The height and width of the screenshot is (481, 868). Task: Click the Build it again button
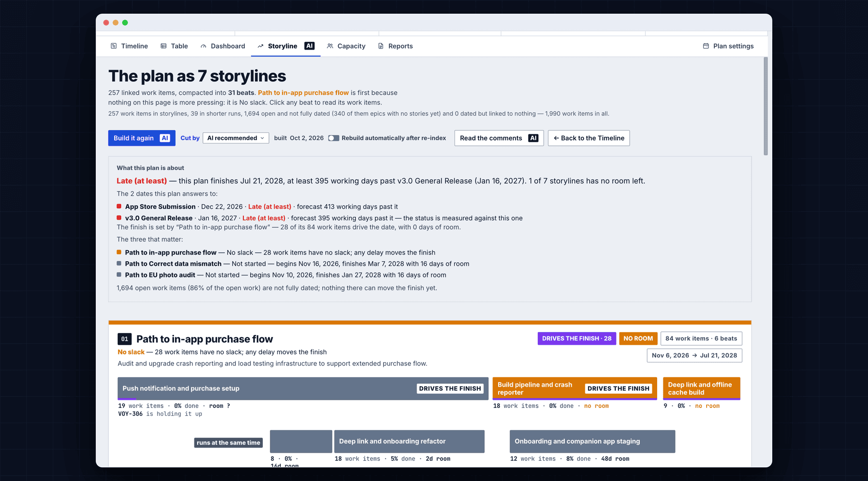142,138
